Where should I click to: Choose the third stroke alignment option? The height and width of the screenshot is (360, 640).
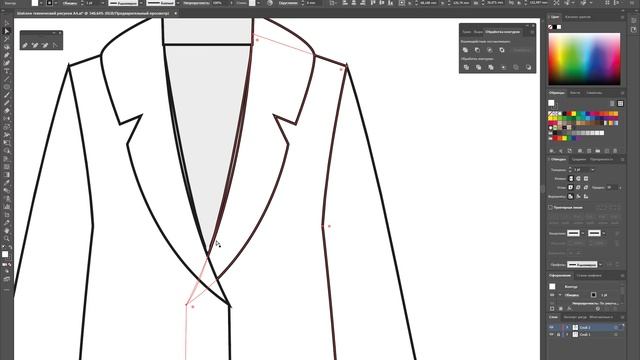pos(586,196)
